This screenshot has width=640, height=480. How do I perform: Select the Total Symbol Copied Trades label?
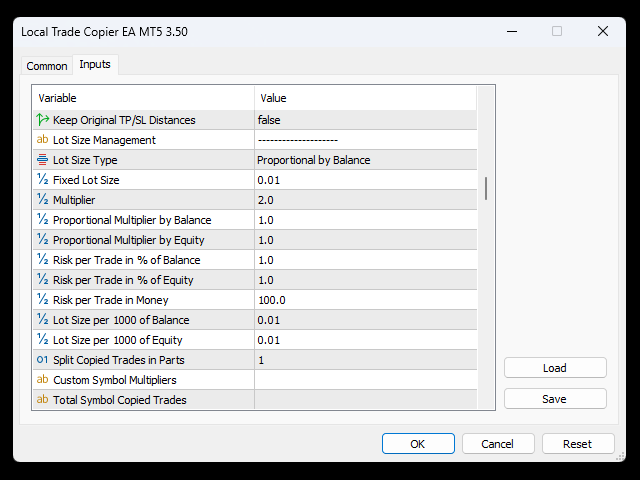[x=120, y=400]
